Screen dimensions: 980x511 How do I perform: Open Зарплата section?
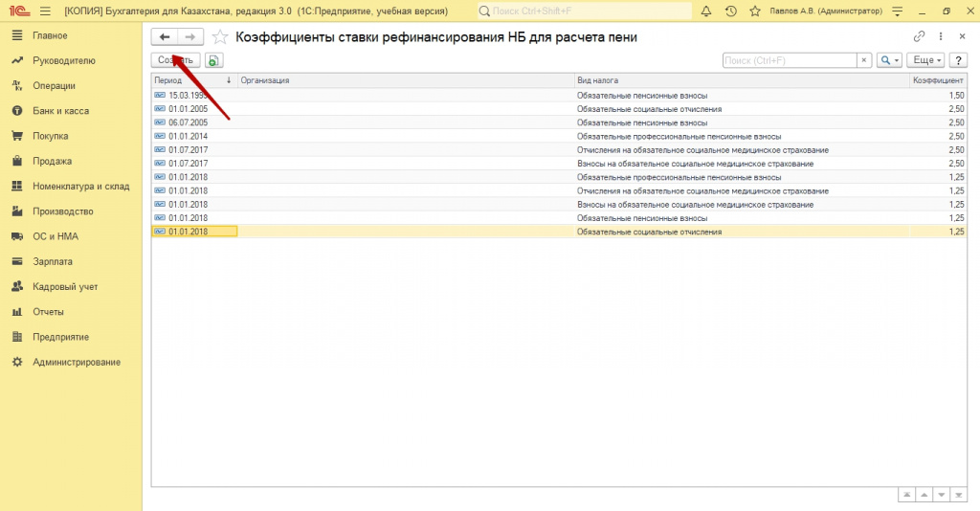53,262
